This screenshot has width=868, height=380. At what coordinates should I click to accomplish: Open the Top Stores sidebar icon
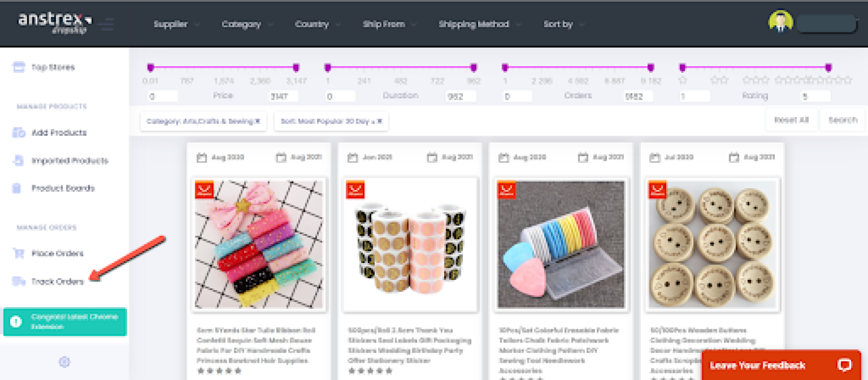[19, 67]
